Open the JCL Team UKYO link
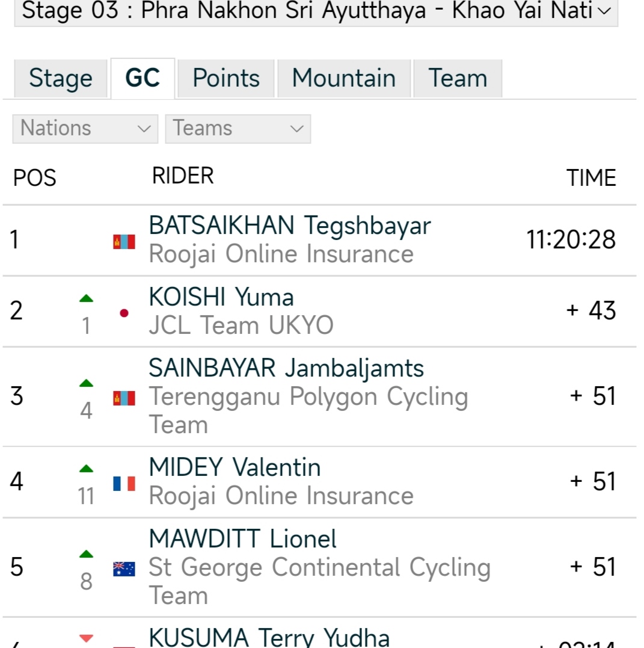The image size is (644, 648). tap(241, 326)
